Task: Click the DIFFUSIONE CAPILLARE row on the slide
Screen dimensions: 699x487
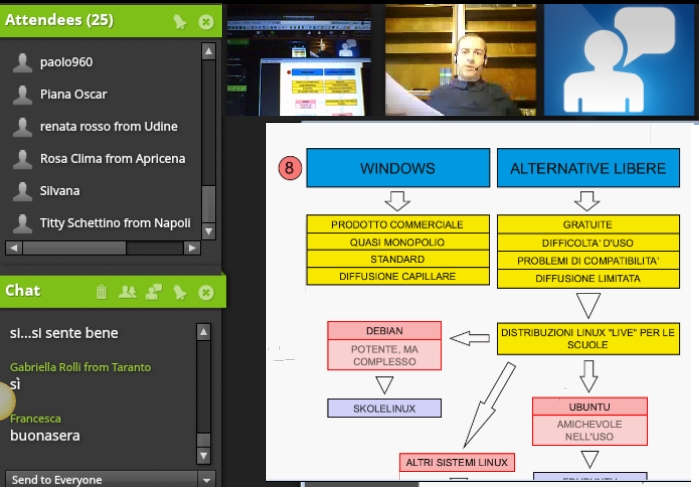Action: tap(398, 276)
